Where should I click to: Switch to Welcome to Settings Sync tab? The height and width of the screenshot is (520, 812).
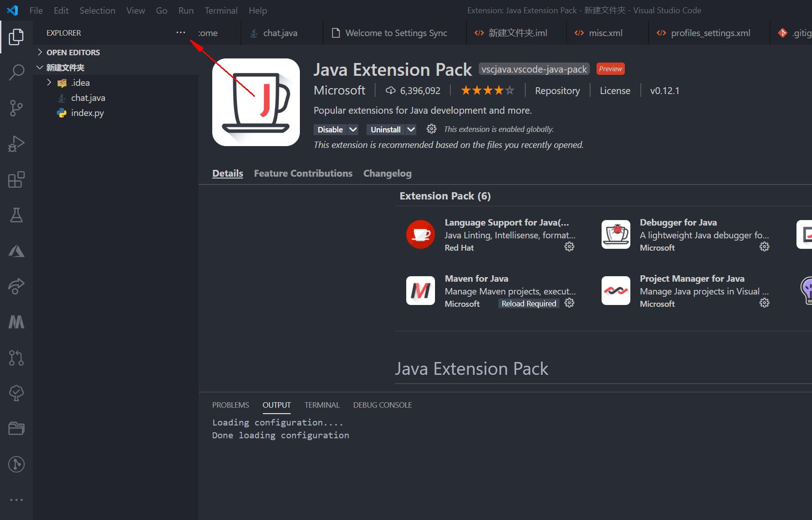pyautogui.click(x=395, y=33)
